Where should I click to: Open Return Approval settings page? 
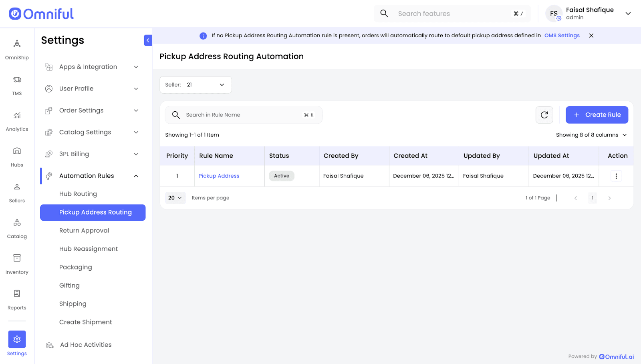(x=84, y=231)
